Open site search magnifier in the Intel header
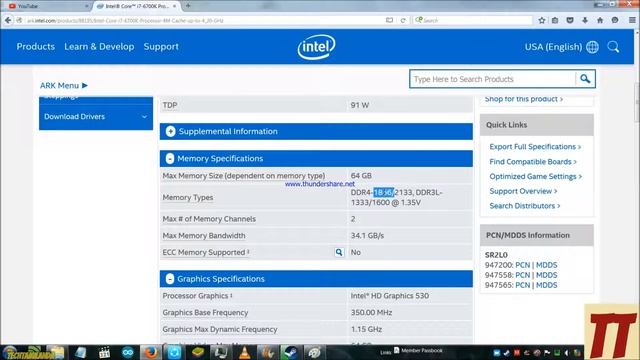640x360 pixels. tap(613, 47)
